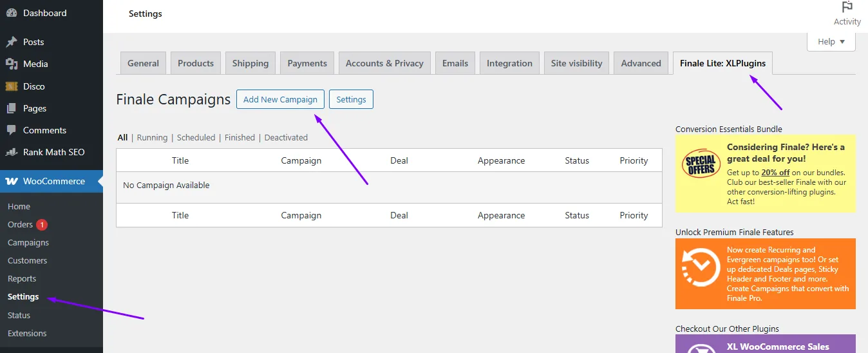Click the 'No Campaign Available' row text
Viewport: 868px width, 353px height.
[x=166, y=185]
